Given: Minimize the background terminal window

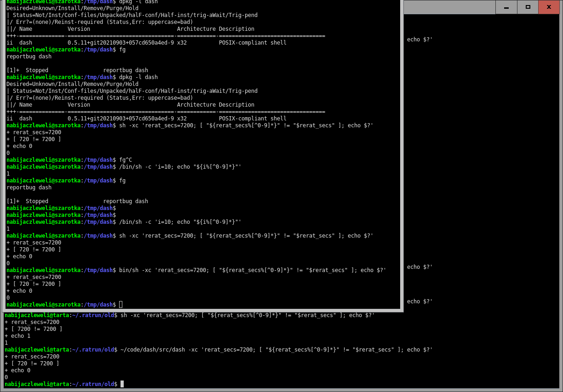Looking at the screenshot, I should [506, 7].
